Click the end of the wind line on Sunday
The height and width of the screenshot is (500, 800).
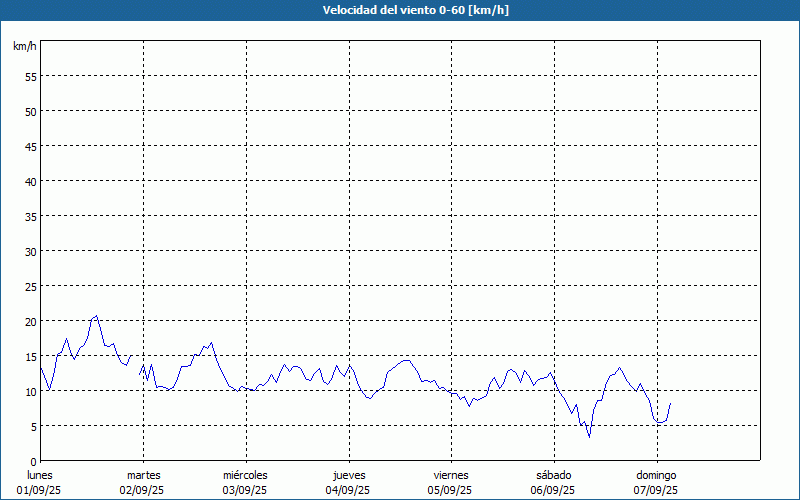(x=670, y=403)
